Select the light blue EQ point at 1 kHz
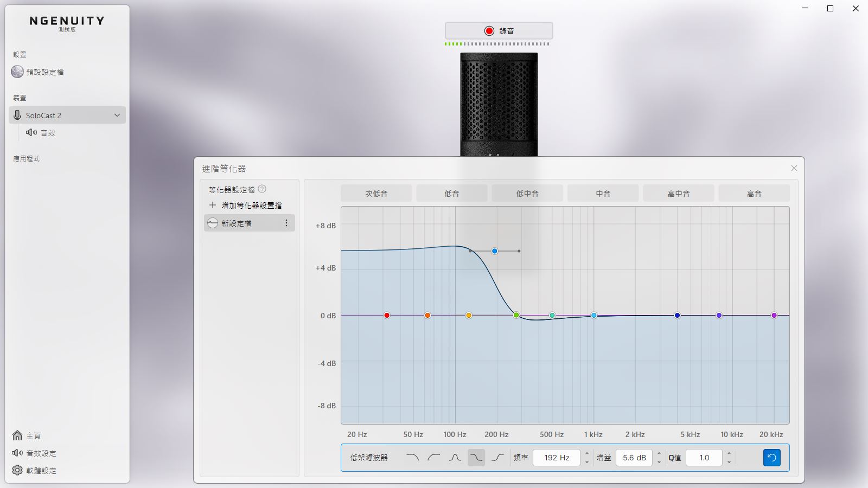The height and width of the screenshot is (488, 868). pos(594,315)
